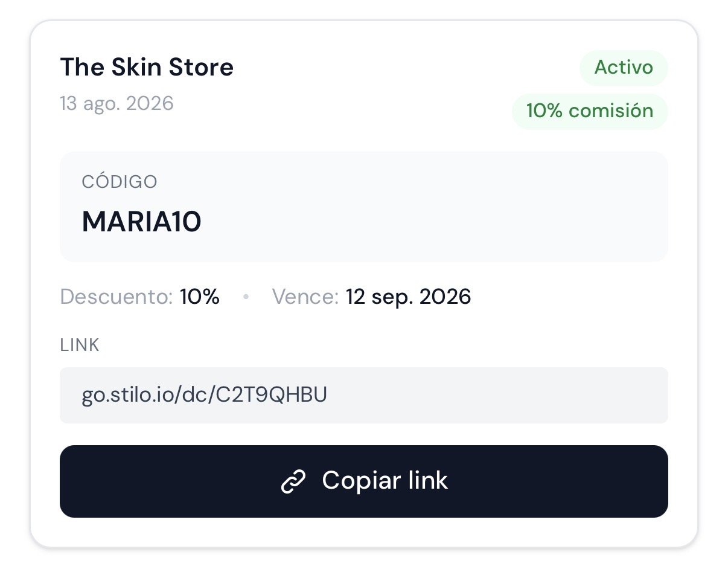This screenshot has height=566, width=728.
Task: Click the LINK section label
Action: [80, 345]
